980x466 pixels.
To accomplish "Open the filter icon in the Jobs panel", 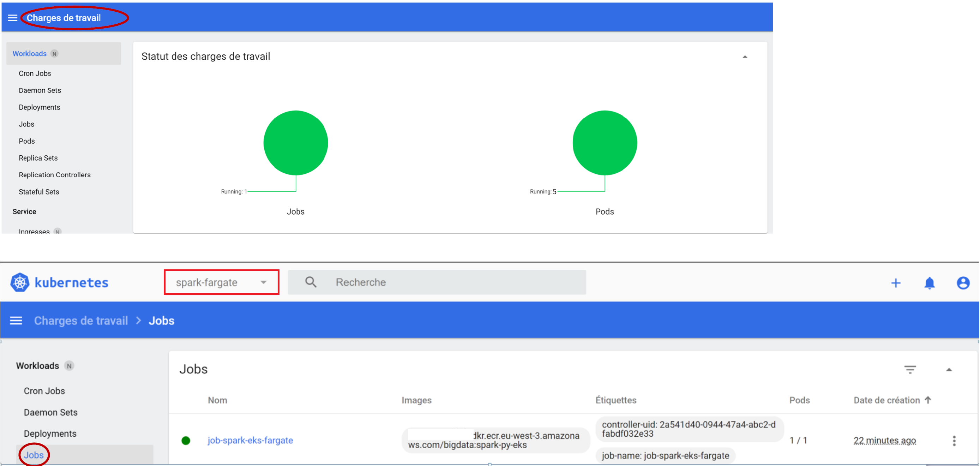I will coord(911,369).
